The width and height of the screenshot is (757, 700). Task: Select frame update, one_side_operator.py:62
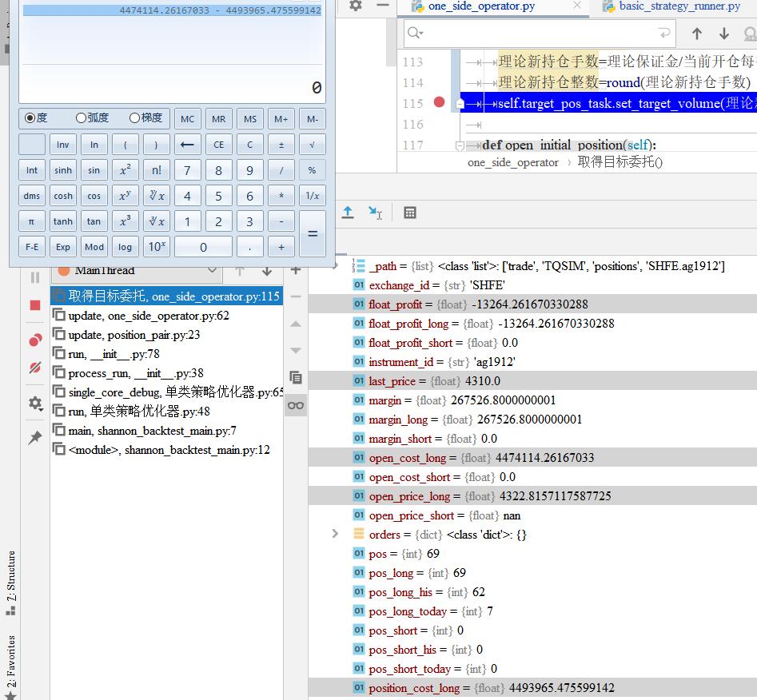click(x=166, y=316)
